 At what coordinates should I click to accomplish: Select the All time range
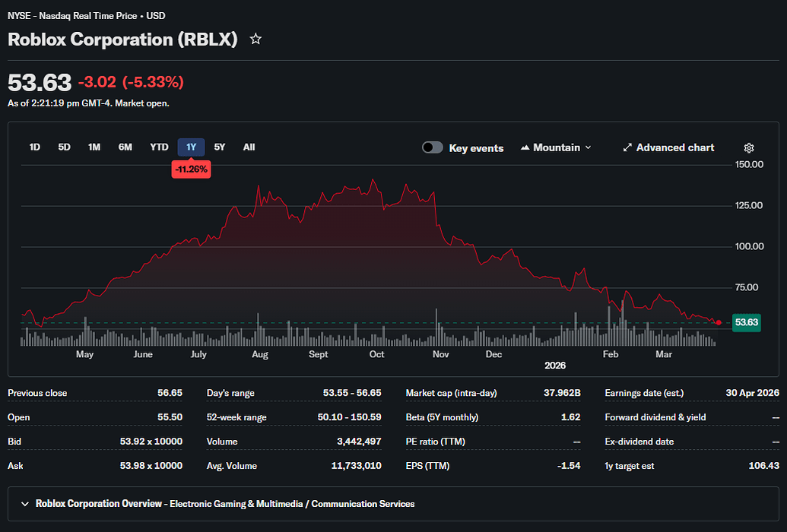[x=249, y=147]
